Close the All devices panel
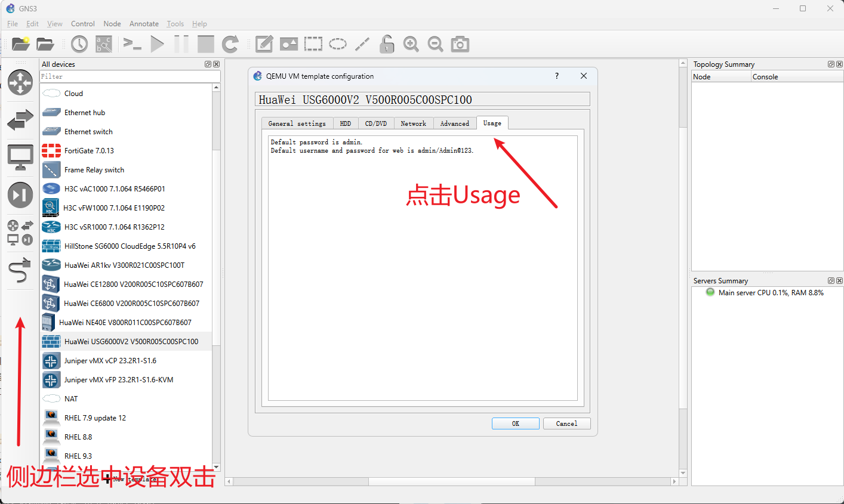844x504 pixels. 216,64
